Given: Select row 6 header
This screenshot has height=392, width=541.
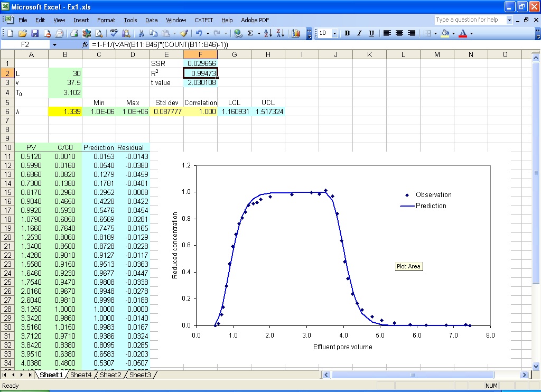Looking at the screenshot, I should [x=7, y=111].
